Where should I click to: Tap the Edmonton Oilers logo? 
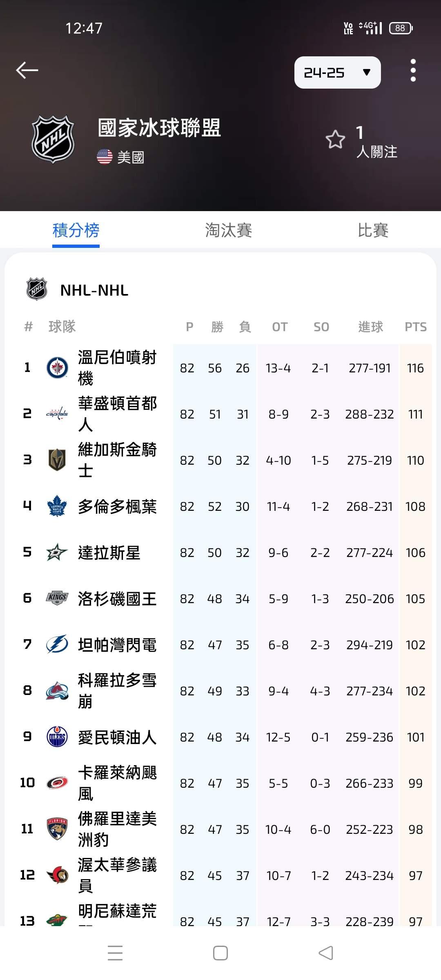(57, 737)
